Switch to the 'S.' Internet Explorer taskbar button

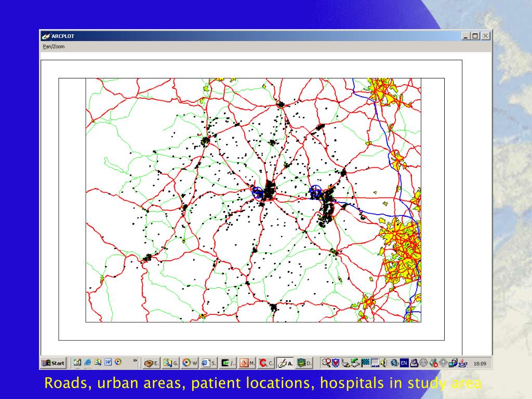pos(208,363)
